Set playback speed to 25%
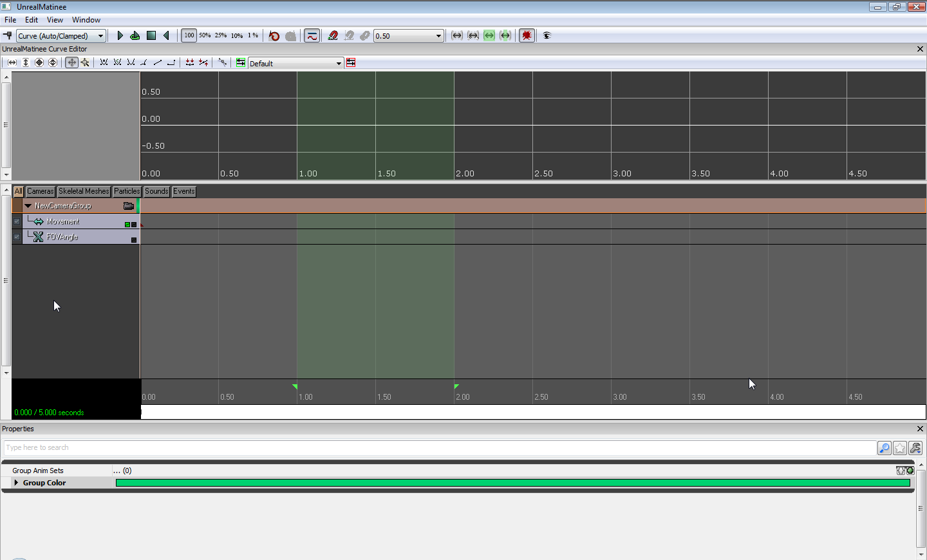The height and width of the screenshot is (560, 927). tap(221, 35)
